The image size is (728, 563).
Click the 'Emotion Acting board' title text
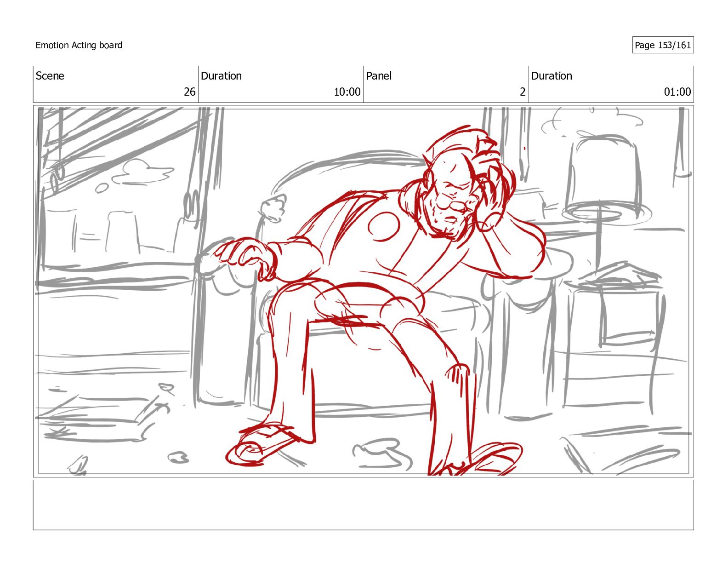click(79, 45)
